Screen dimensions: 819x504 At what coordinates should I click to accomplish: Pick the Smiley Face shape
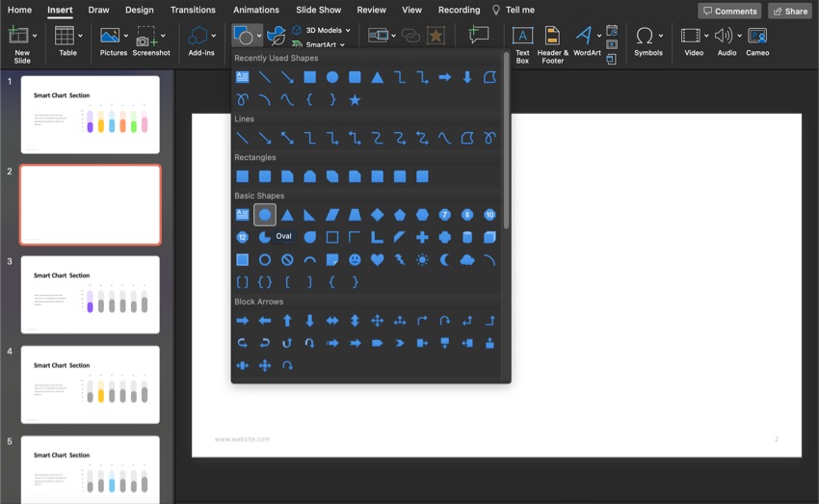355,260
